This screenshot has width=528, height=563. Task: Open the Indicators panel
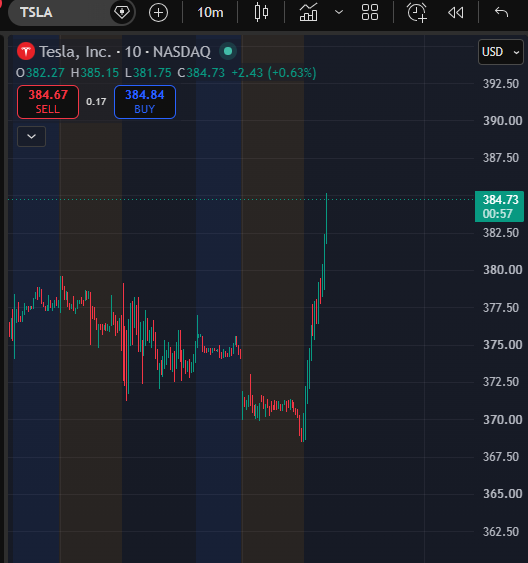pos(309,13)
